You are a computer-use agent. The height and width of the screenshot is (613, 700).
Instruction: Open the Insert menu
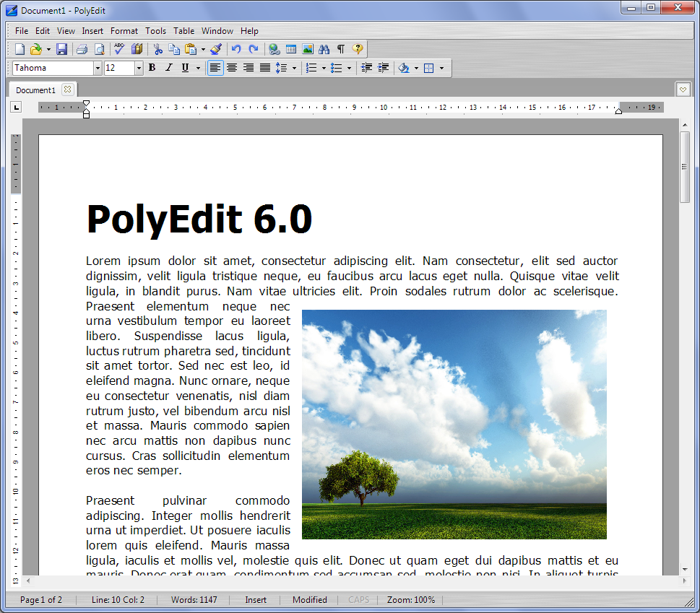(92, 31)
